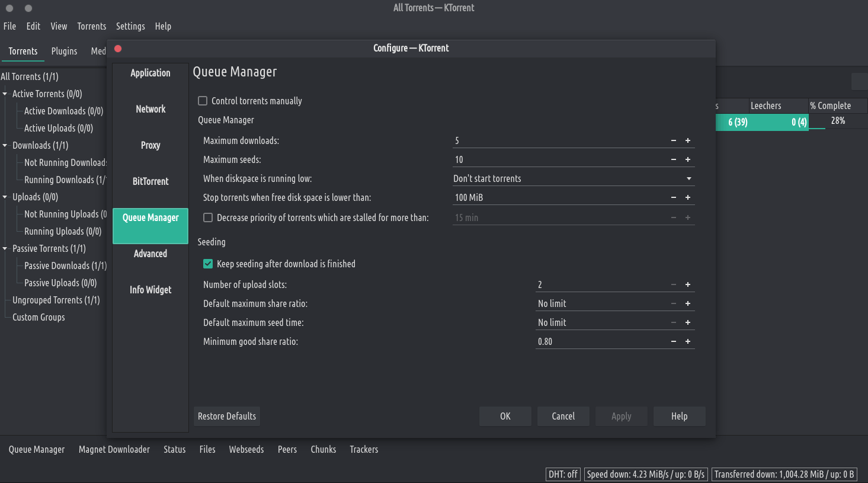The image size is (868, 483).
Task: Open the File menu
Action: 10,26
